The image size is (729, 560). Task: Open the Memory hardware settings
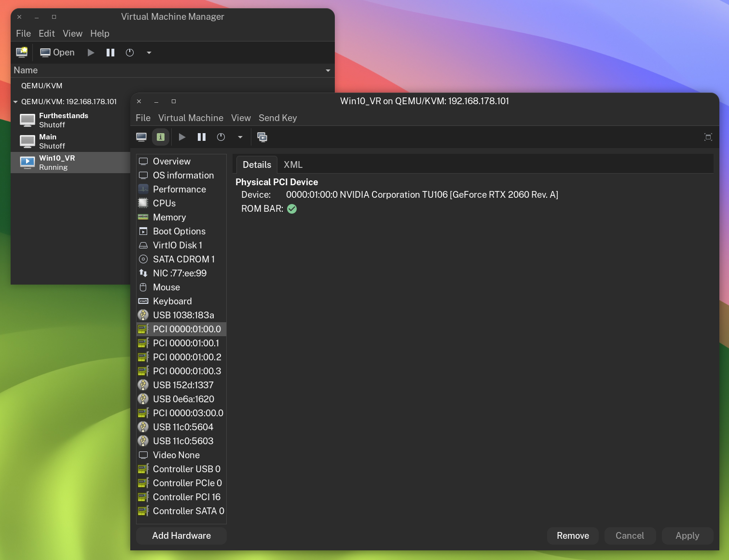[169, 218]
